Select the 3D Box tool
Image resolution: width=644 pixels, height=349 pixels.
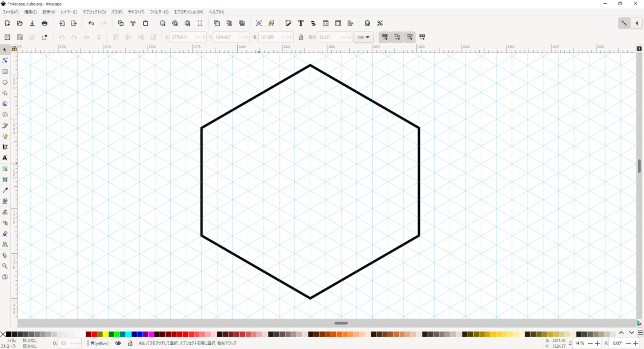[5, 104]
